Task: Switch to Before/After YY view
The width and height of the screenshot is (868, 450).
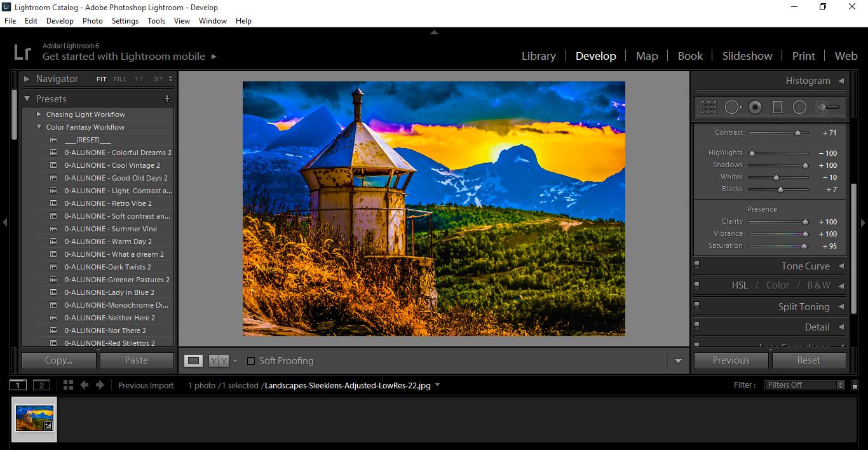Action: click(x=219, y=360)
